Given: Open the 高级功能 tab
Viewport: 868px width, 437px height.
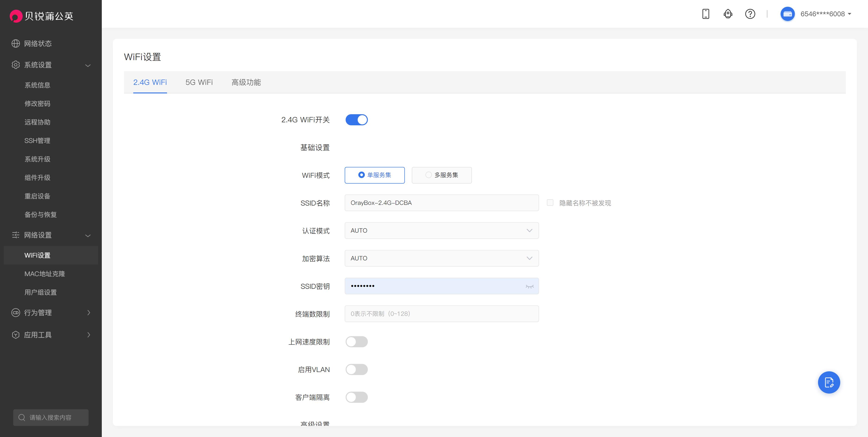Looking at the screenshot, I should click(x=246, y=82).
